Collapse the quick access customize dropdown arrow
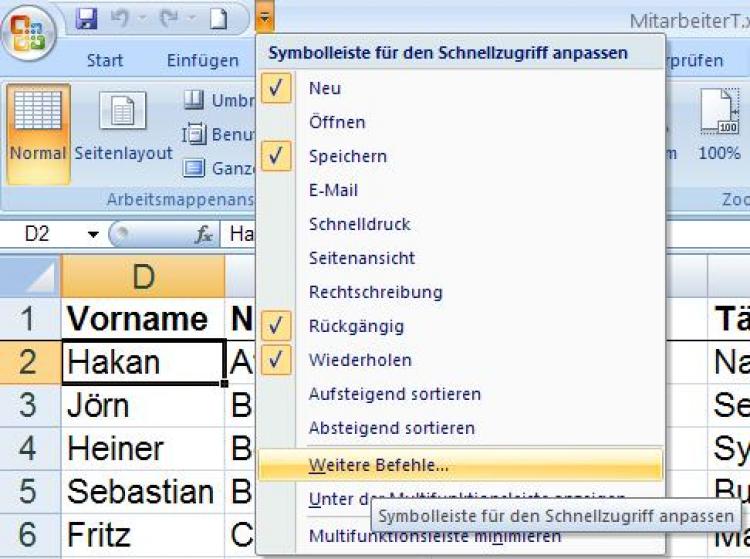 click(x=263, y=18)
